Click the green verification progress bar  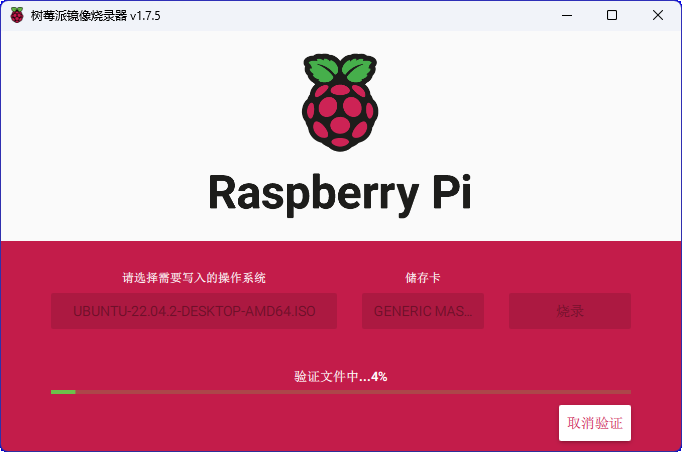(x=341, y=392)
